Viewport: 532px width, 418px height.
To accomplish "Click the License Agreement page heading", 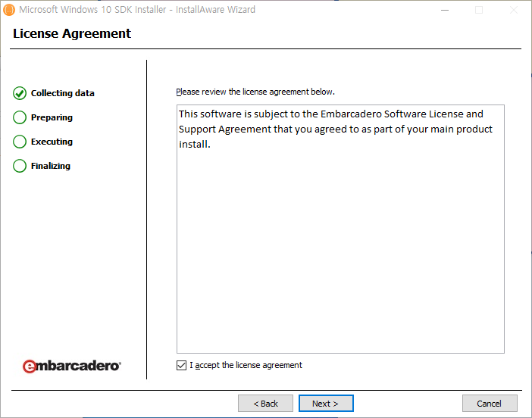I will pos(72,33).
